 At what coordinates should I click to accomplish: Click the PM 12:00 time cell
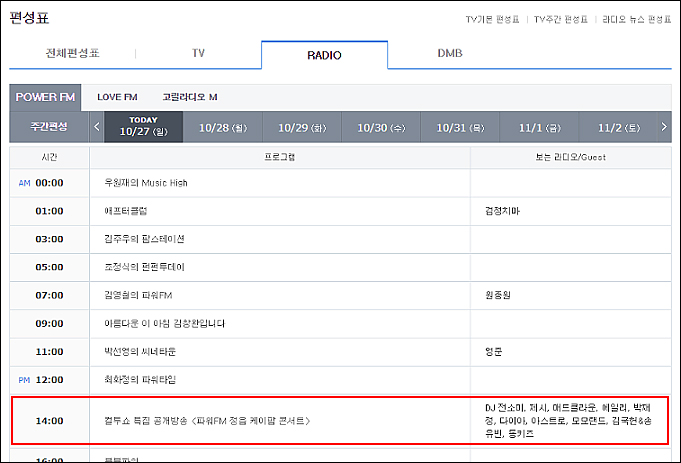(x=49, y=380)
